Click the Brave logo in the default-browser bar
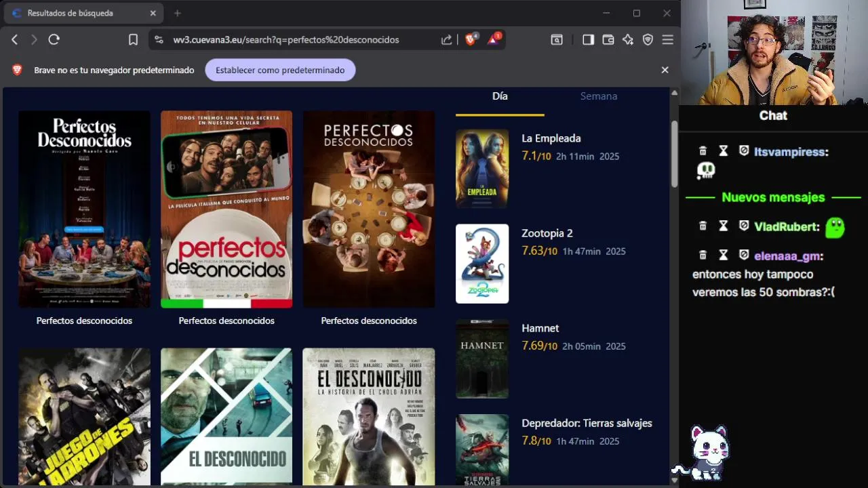This screenshot has height=488, width=868. (x=18, y=70)
